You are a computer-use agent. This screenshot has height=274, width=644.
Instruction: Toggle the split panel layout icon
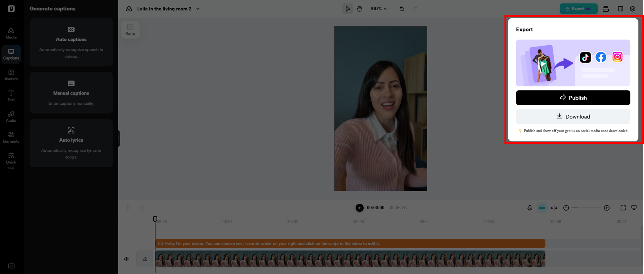pyautogui.click(x=621, y=9)
